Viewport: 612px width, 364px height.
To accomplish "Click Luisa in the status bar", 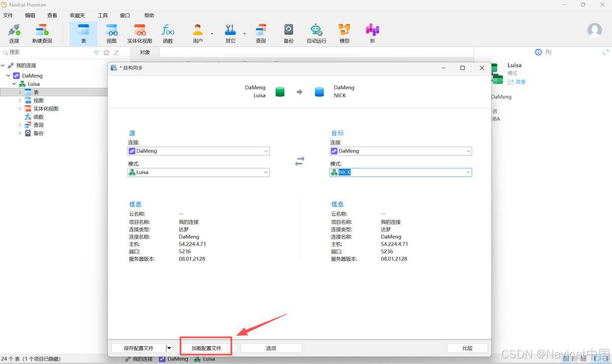I will (x=204, y=359).
